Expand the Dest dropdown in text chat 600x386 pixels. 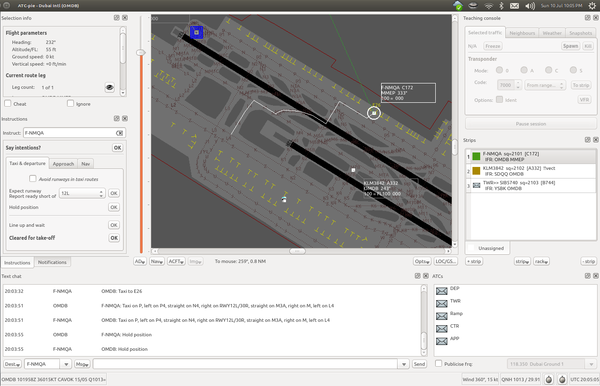point(12,364)
